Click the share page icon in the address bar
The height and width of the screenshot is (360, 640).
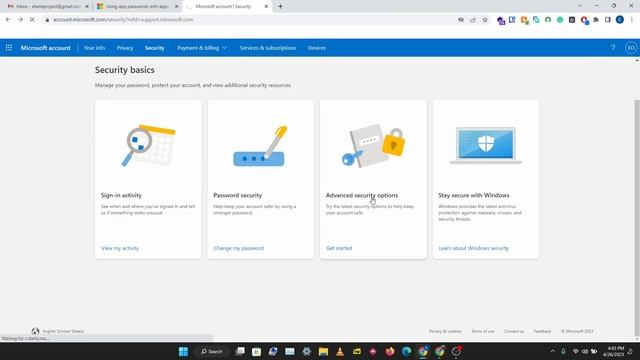pyautogui.click(x=473, y=20)
